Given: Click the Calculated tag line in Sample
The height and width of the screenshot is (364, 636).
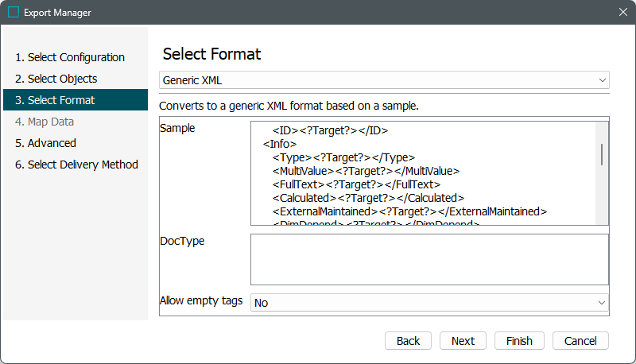Looking at the screenshot, I should click(368, 198).
